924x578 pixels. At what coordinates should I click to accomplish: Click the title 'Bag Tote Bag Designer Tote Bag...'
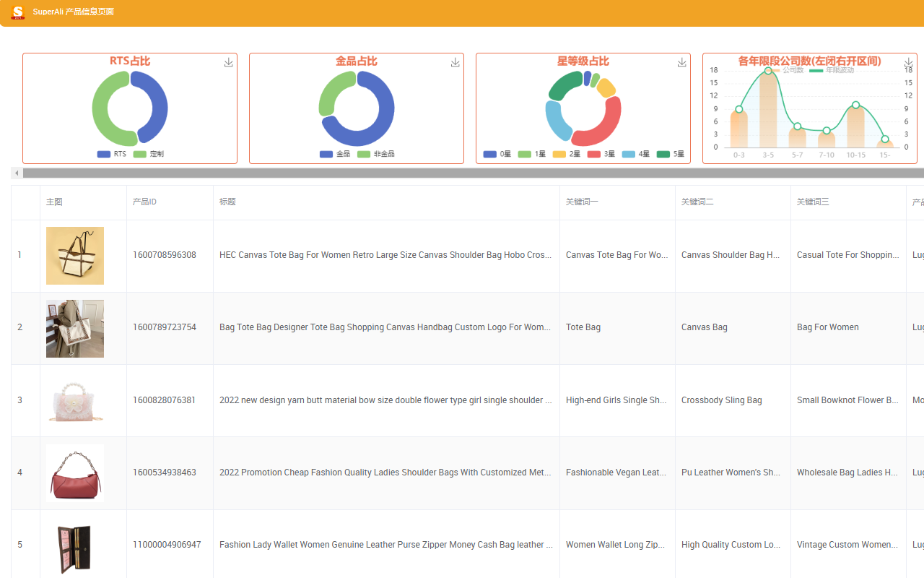(386, 327)
